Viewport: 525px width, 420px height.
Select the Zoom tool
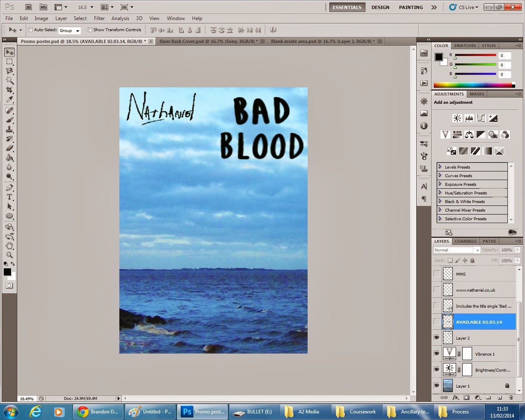click(9, 255)
